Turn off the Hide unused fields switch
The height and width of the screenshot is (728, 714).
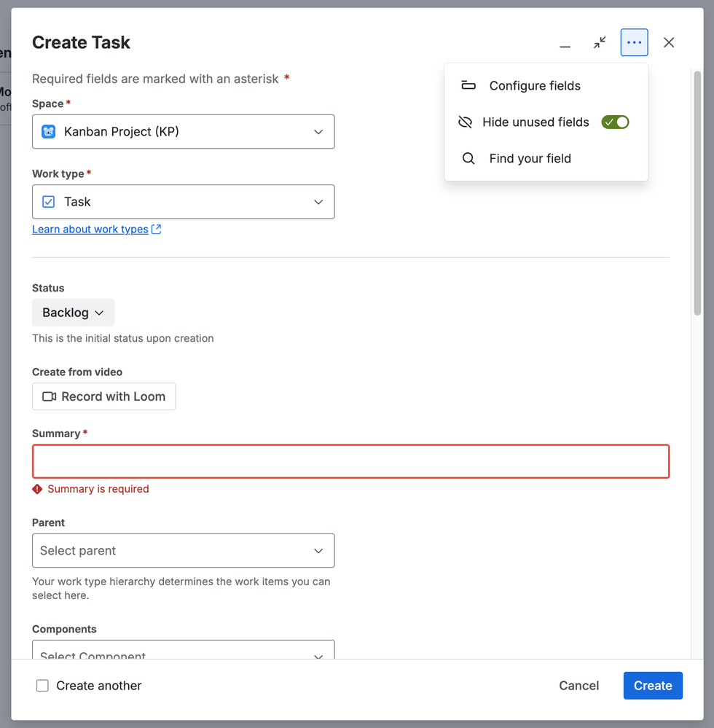click(x=615, y=122)
